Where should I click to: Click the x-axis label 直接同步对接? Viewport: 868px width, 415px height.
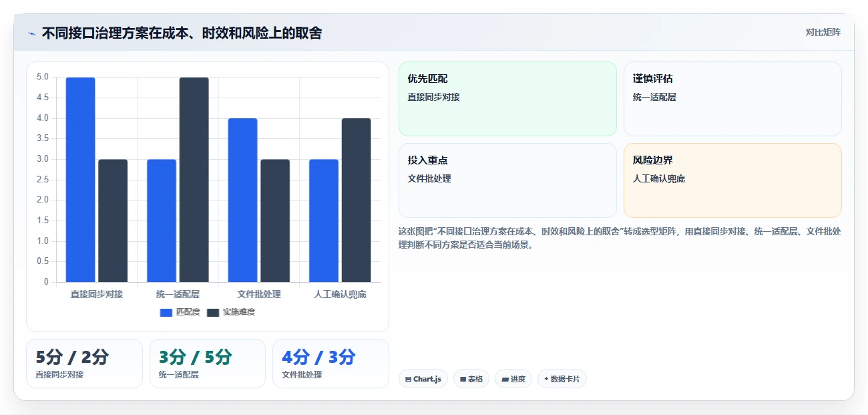click(97, 294)
